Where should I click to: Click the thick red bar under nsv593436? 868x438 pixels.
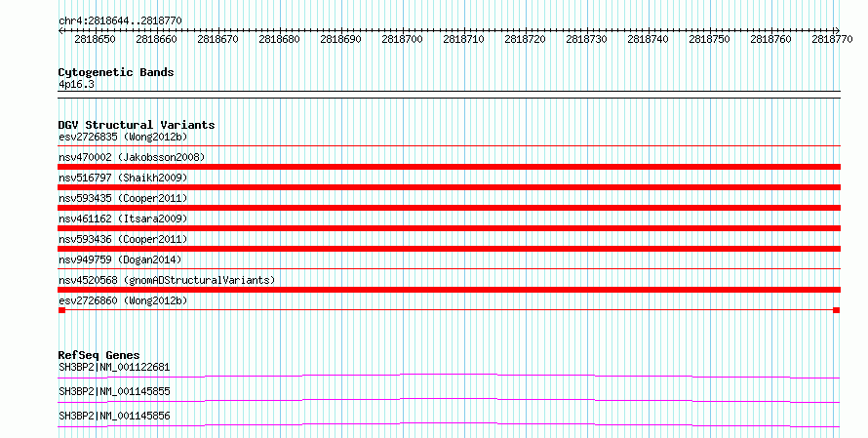pos(449,249)
